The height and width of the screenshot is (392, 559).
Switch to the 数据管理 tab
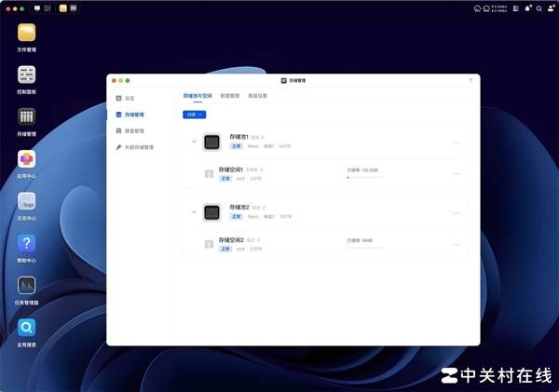coord(229,96)
